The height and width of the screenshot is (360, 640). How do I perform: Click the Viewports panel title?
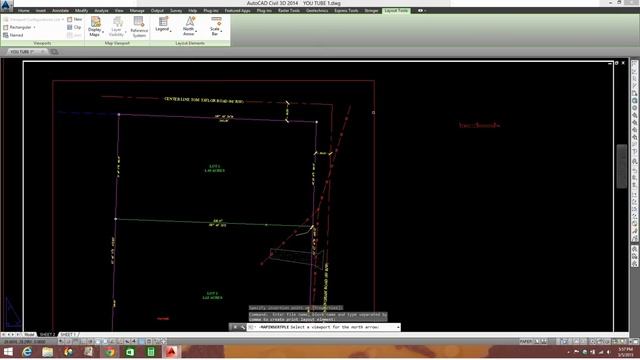pos(42,43)
